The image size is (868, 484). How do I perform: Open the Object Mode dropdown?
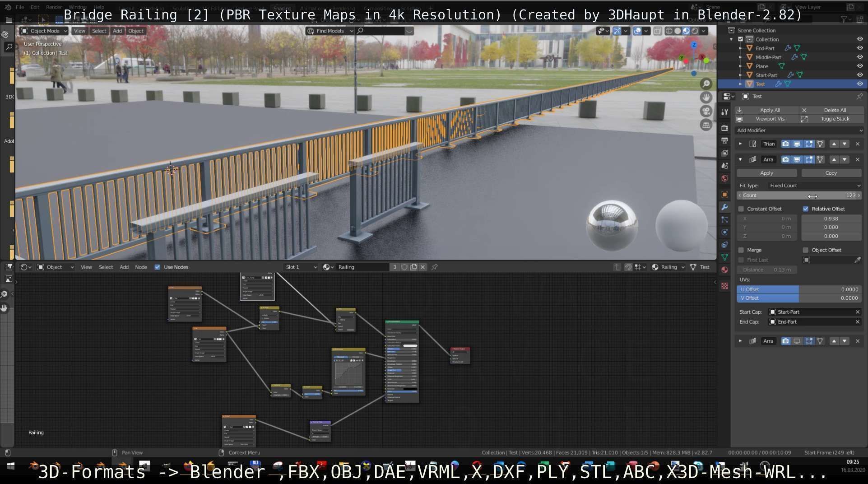pyautogui.click(x=44, y=31)
